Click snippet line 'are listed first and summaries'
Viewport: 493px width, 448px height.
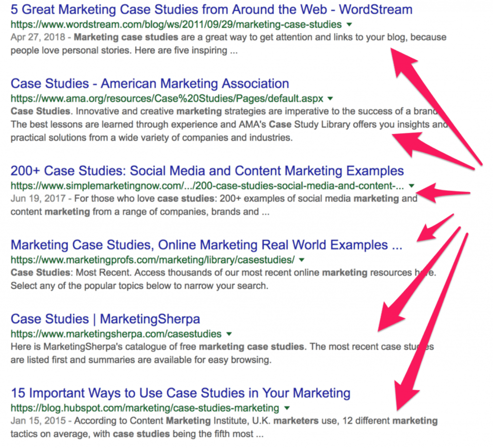pos(141,360)
